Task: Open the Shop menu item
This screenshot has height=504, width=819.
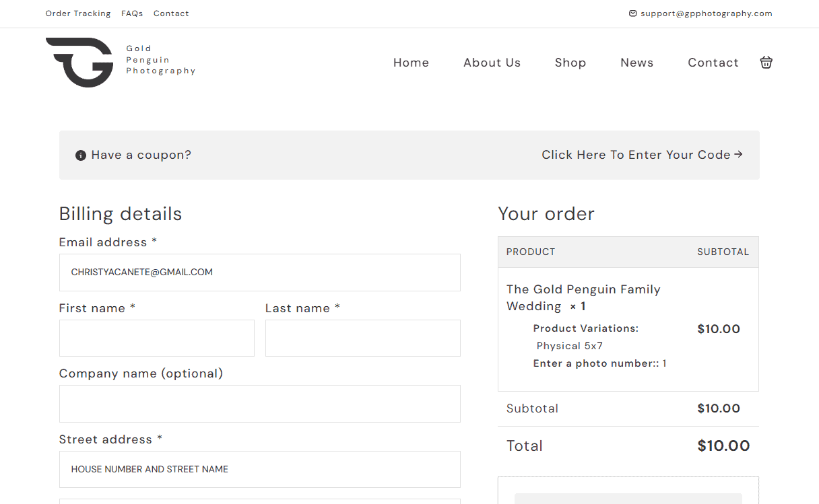Action: pyautogui.click(x=570, y=63)
